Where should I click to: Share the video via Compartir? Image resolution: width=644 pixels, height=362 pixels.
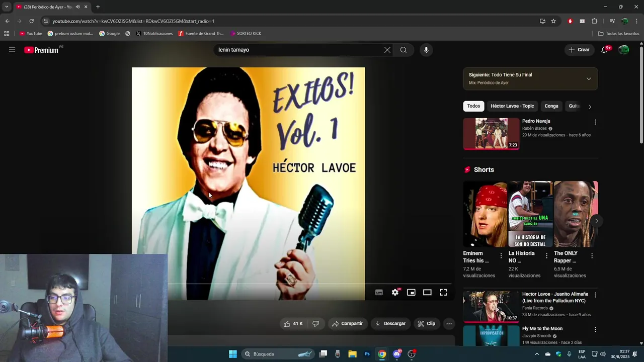tap(348, 324)
